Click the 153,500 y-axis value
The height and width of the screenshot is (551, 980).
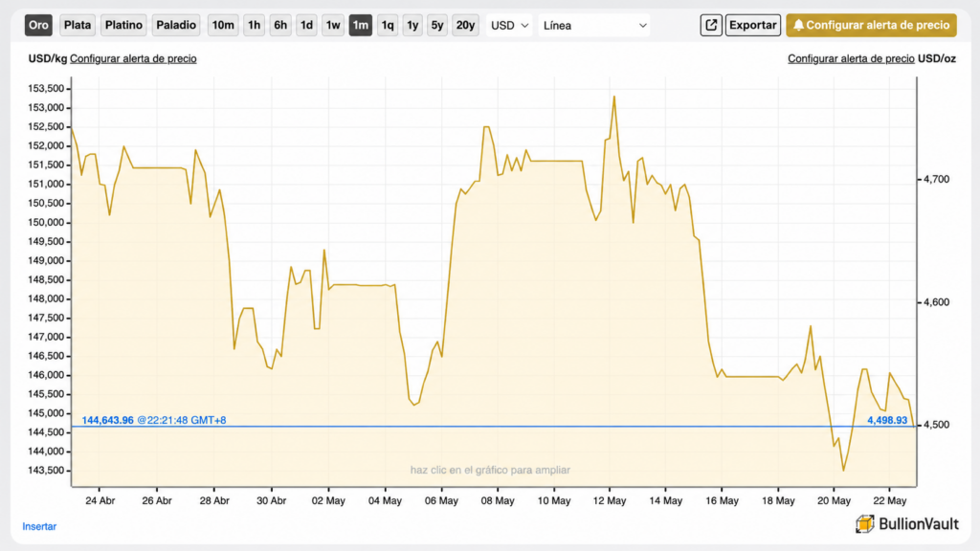click(x=46, y=89)
